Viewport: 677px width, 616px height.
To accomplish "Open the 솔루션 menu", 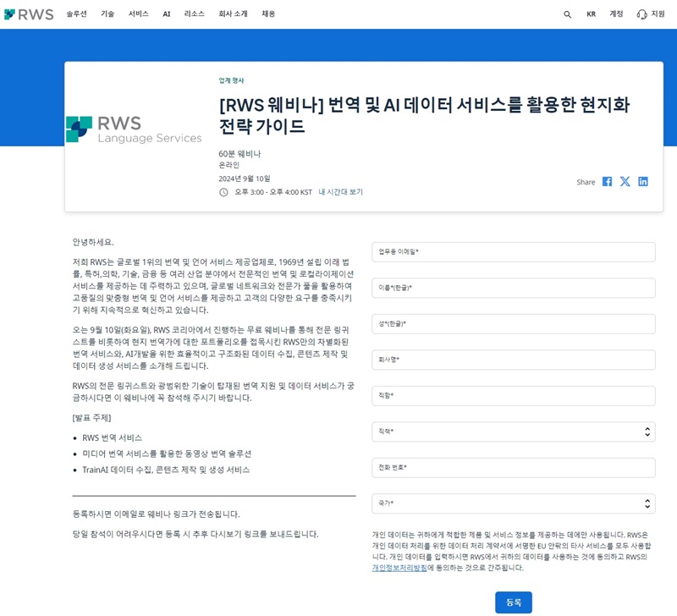I will click(76, 14).
